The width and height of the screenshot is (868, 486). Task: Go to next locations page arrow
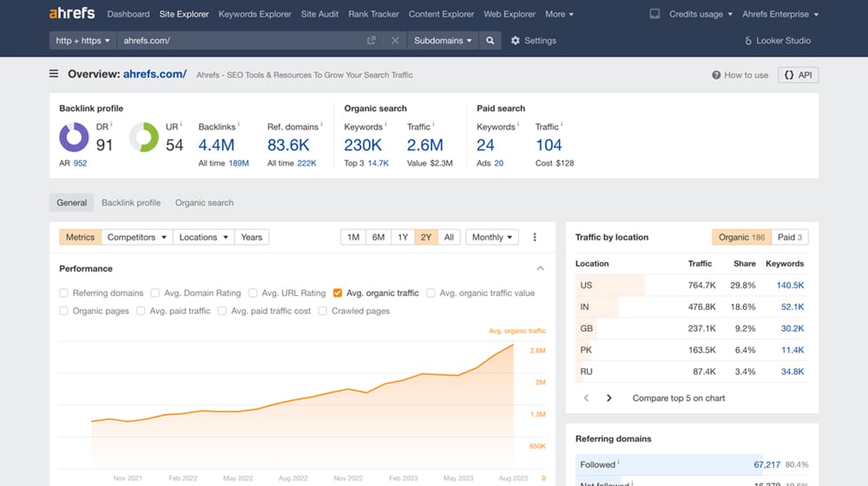(x=609, y=398)
